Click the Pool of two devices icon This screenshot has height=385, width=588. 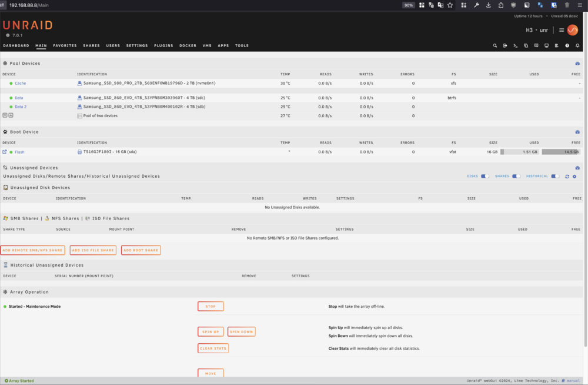pos(79,116)
